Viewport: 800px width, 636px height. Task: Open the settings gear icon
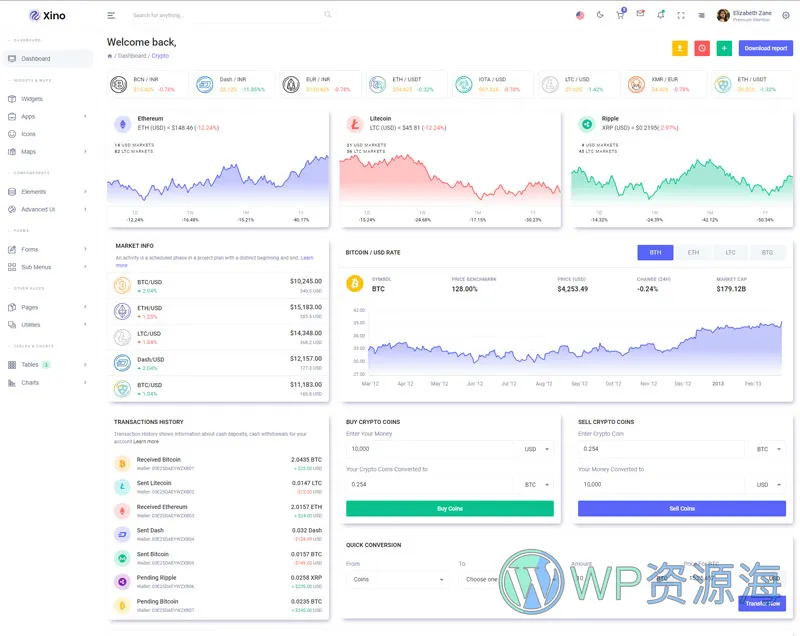(x=785, y=15)
